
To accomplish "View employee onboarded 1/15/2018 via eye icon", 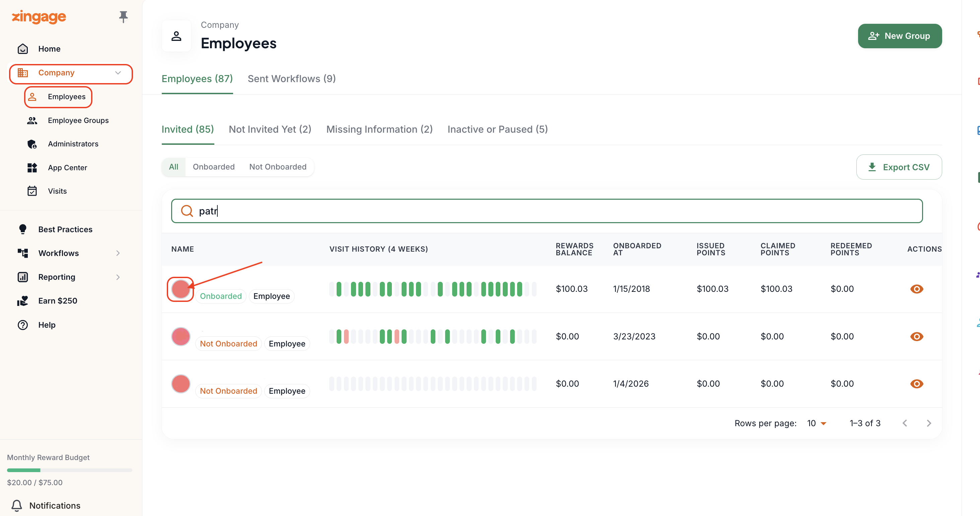I will [916, 289].
